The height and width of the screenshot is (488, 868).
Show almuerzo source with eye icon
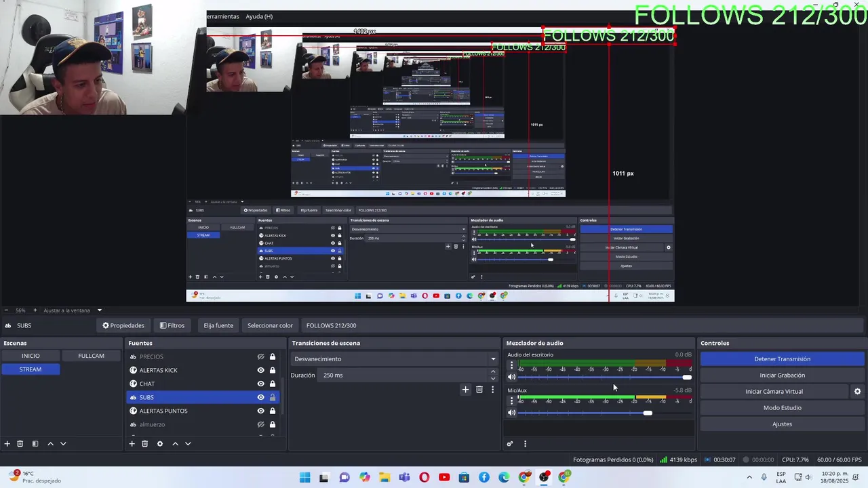260,424
